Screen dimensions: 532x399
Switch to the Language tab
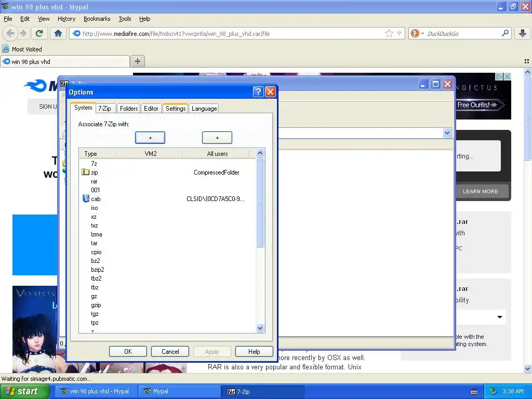204,108
